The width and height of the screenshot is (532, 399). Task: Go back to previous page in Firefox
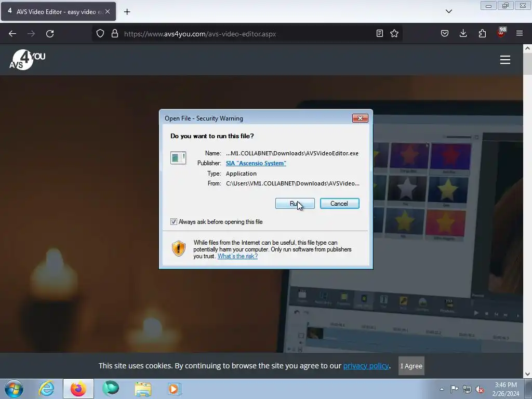click(12, 34)
